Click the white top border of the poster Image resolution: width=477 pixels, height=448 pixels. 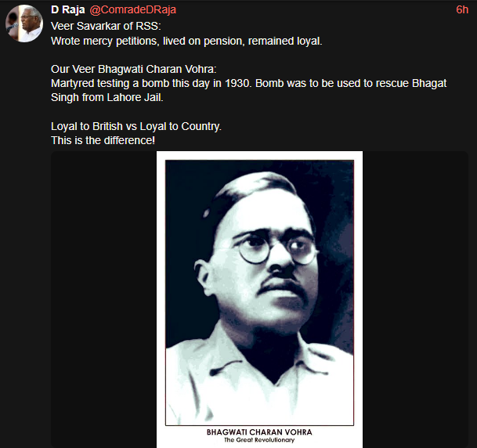click(259, 155)
